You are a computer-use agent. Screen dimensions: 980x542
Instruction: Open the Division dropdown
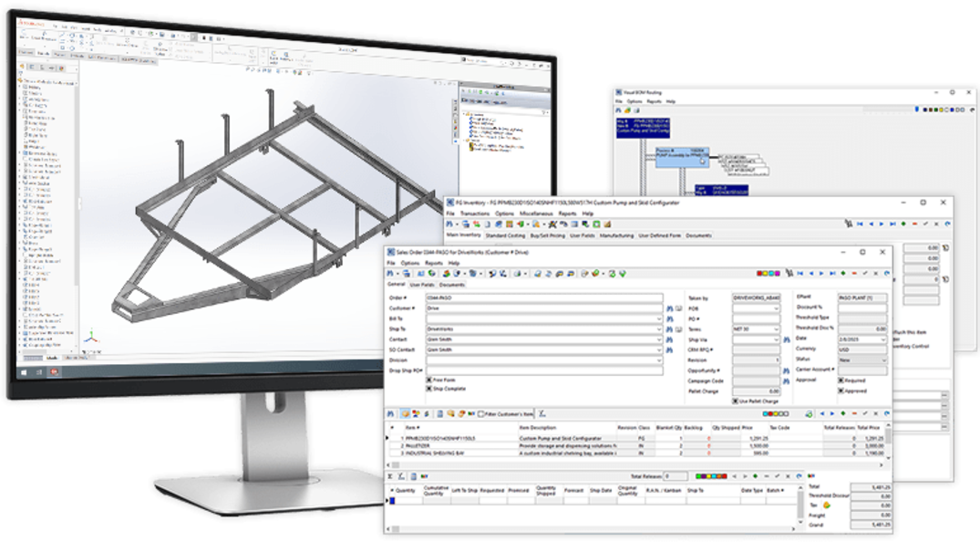pyautogui.click(x=659, y=360)
